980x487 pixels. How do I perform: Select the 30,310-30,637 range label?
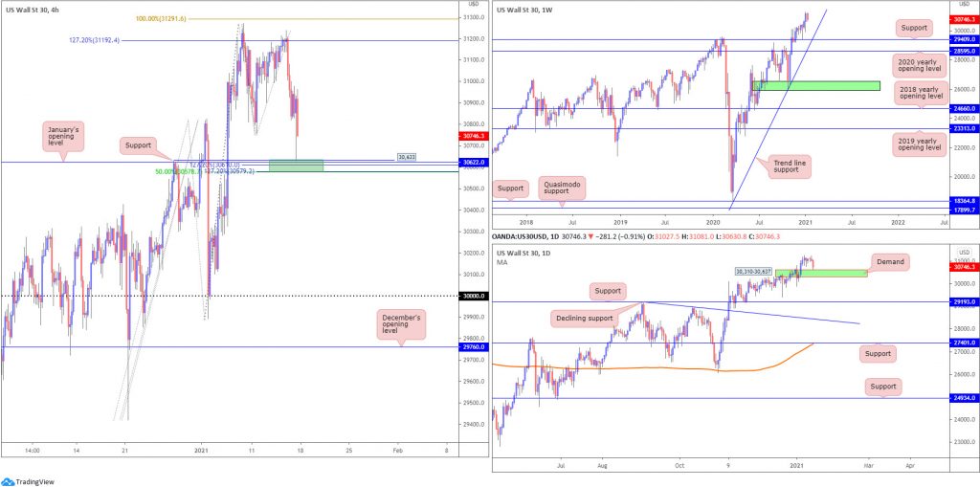coord(754,272)
